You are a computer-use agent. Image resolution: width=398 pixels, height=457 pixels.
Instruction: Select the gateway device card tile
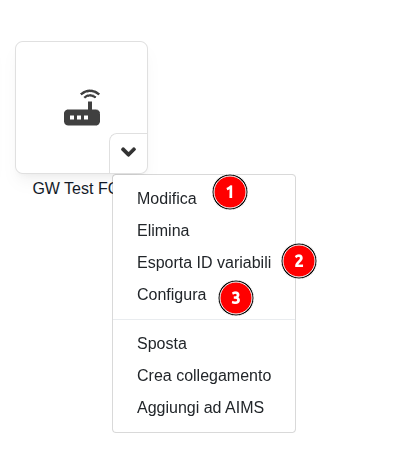pyautogui.click(x=81, y=107)
